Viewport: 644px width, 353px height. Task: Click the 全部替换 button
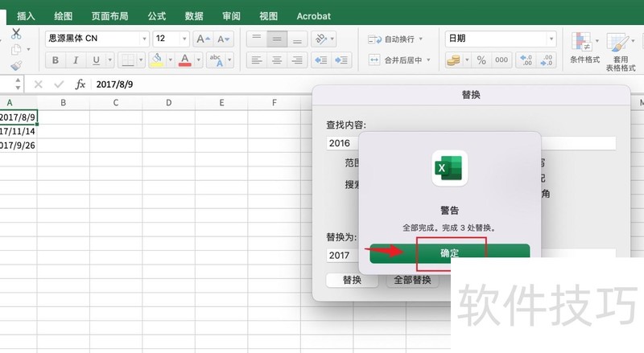pyautogui.click(x=411, y=281)
